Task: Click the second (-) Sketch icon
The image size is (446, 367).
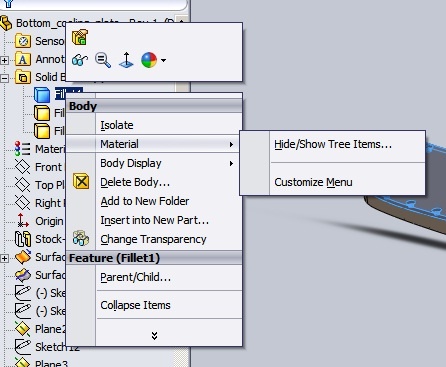Action: point(23,311)
